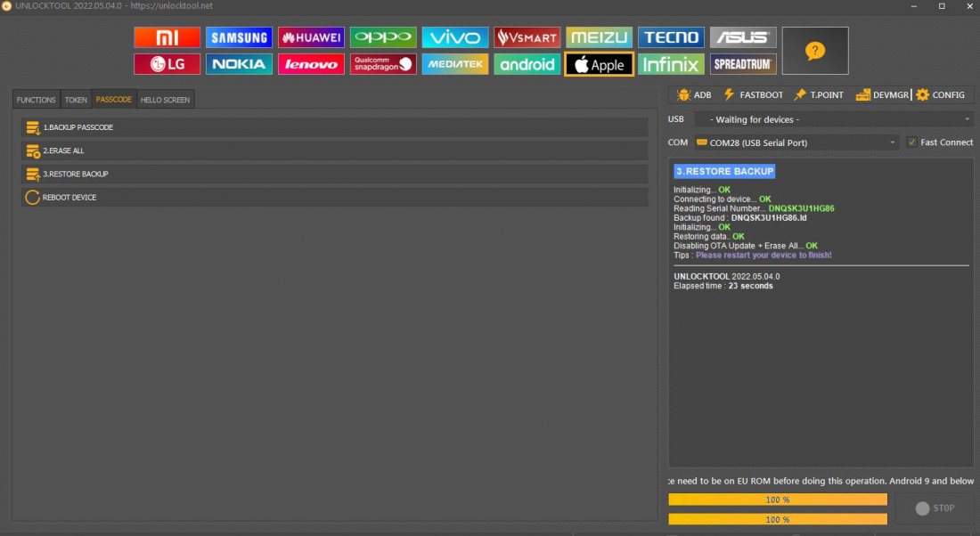
Task: Select the Meizu brand tile
Action: pyautogui.click(x=600, y=37)
